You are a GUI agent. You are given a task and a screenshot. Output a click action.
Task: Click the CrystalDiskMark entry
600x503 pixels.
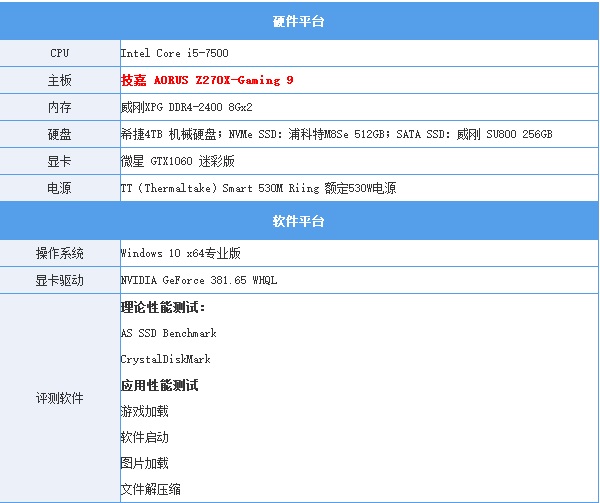coord(165,359)
